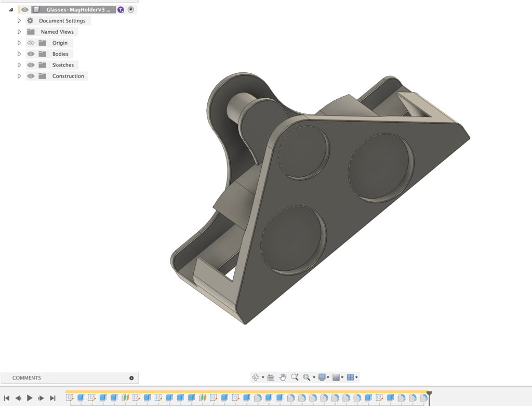Select the Pan hand tool
Viewport: 532px width, 406px height.
point(283,377)
